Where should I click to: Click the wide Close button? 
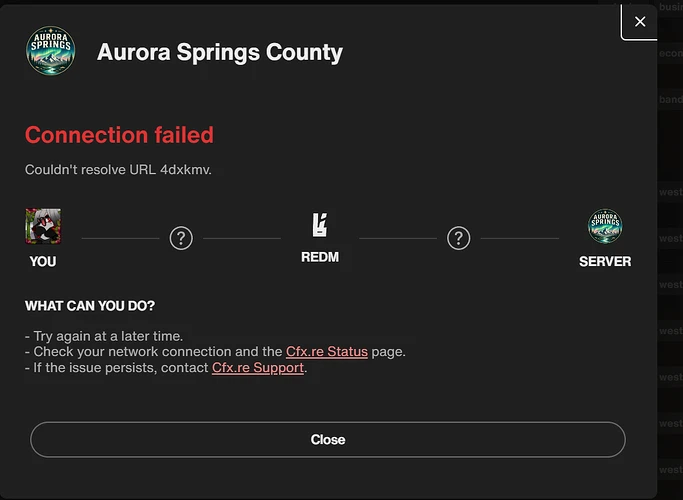[328, 439]
